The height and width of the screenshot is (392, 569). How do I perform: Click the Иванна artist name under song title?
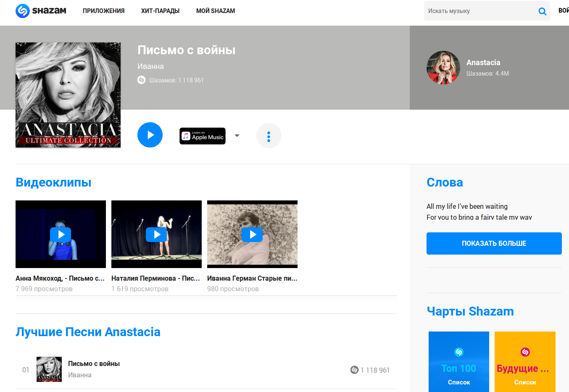click(150, 66)
